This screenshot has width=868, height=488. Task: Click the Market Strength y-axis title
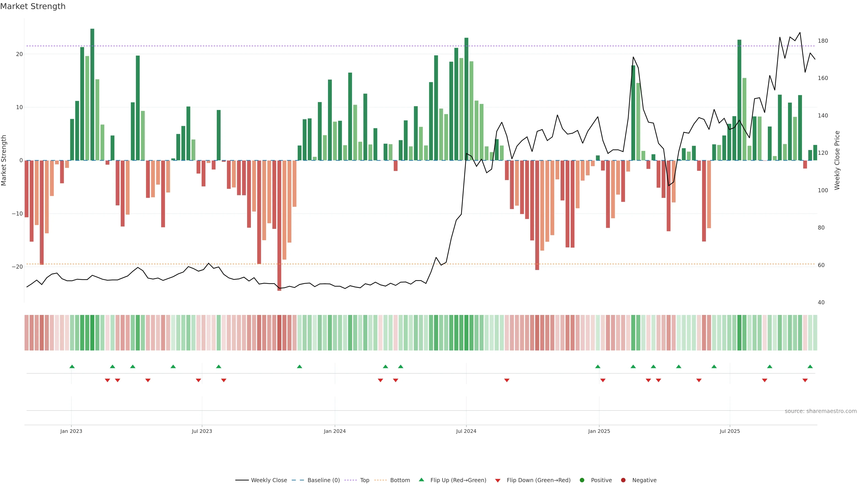point(4,160)
